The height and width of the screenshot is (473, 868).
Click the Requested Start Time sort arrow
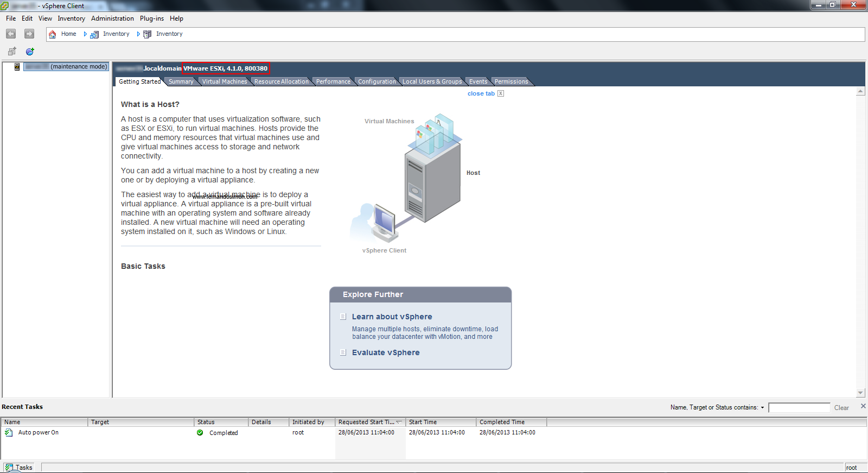tap(399, 422)
